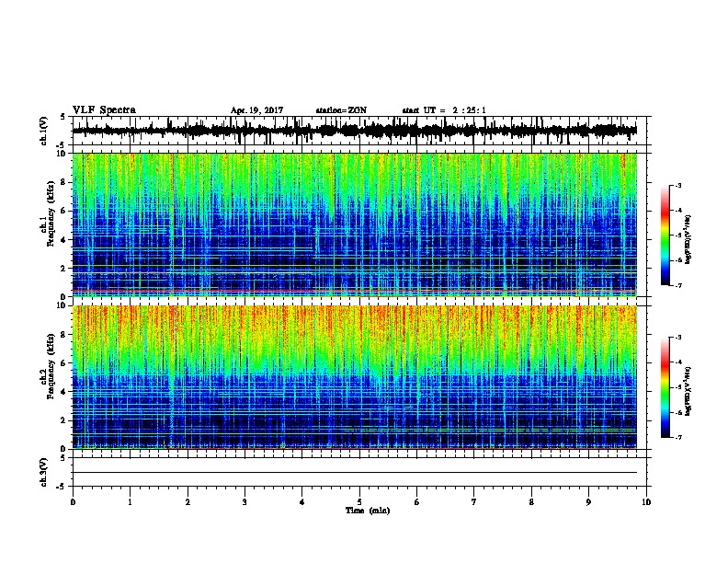This screenshot has width=728, height=563.
Task: Select the "ch.1(V)" axis label
Action: tap(44, 131)
